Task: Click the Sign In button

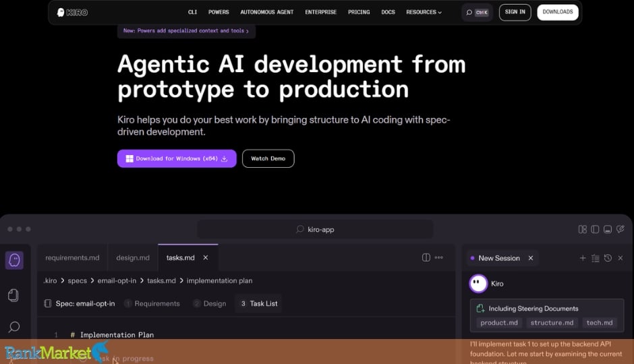Action: 515,12
